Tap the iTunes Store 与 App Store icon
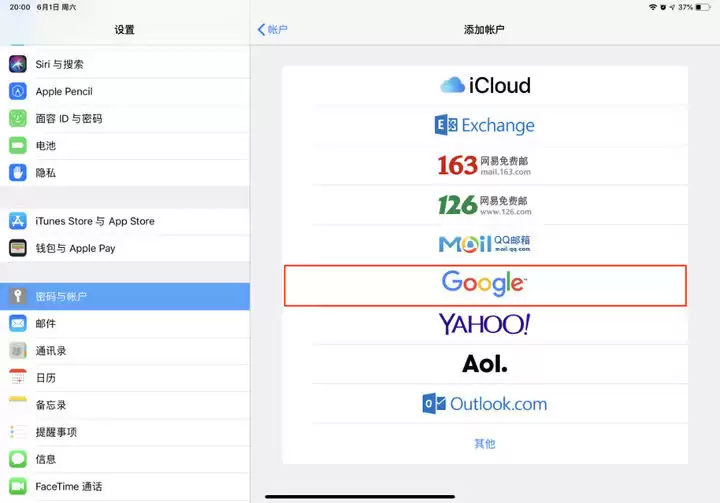The height and width of the screenshot is (503, 720). pos(17,221)
